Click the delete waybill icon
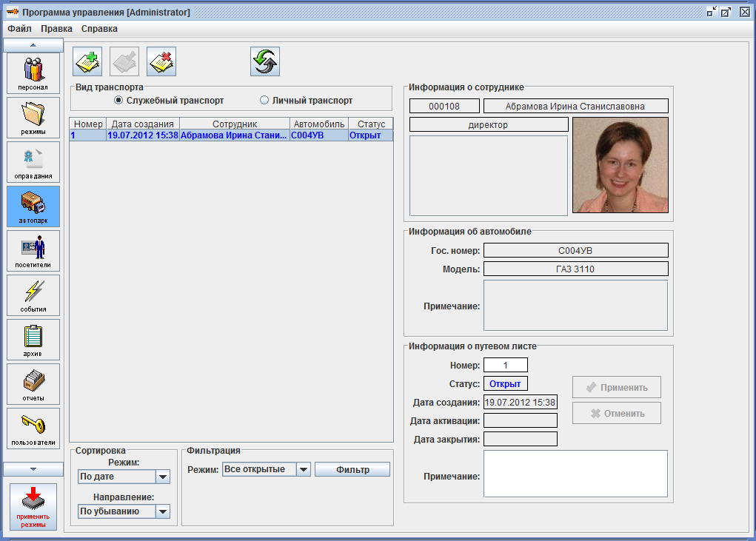This screenshot has width=756, height=541. (161, 62)
